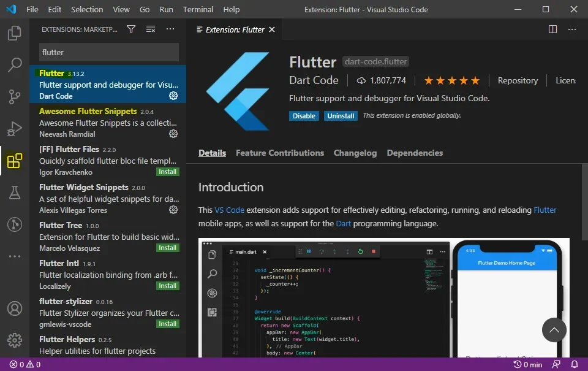Viewport: 588px width, 371px height.
Task: Open Extensions panel more actions menu
Action: point(170,29)
